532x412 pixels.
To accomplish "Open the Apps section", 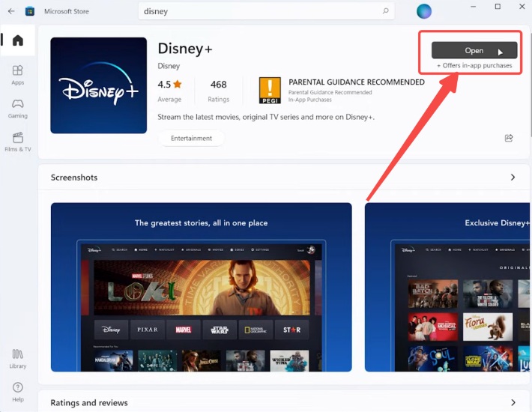I will 18,75.
